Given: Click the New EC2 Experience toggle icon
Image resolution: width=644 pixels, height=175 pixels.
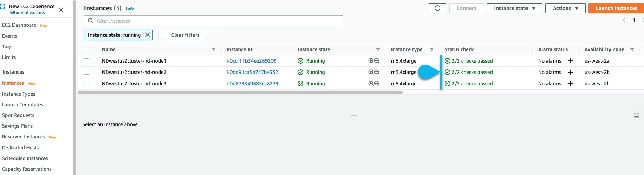Looking at the screenshot, I should [2, 6].
